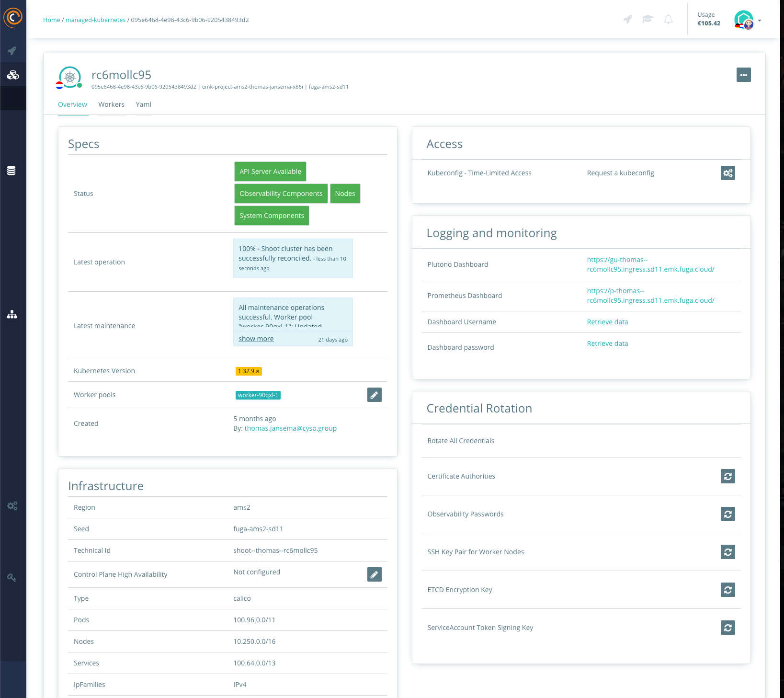This screenshot has width=784, height=698.
Task: Rotate Certificate Authorities credentials
Action: tap(727, 476)
